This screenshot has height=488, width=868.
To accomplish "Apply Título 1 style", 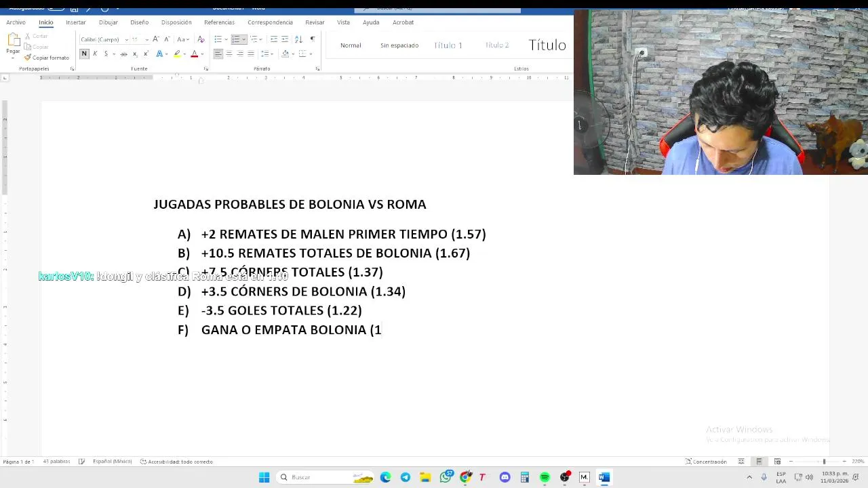I will [448, 45].
